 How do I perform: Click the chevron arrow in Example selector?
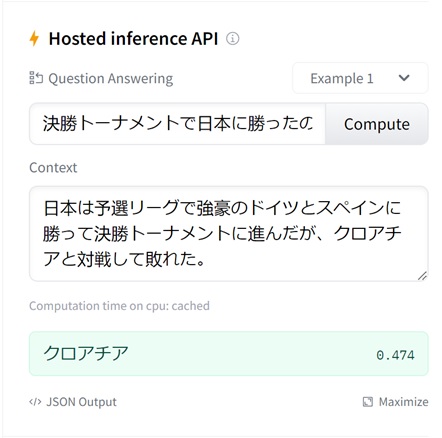point(404,78)
